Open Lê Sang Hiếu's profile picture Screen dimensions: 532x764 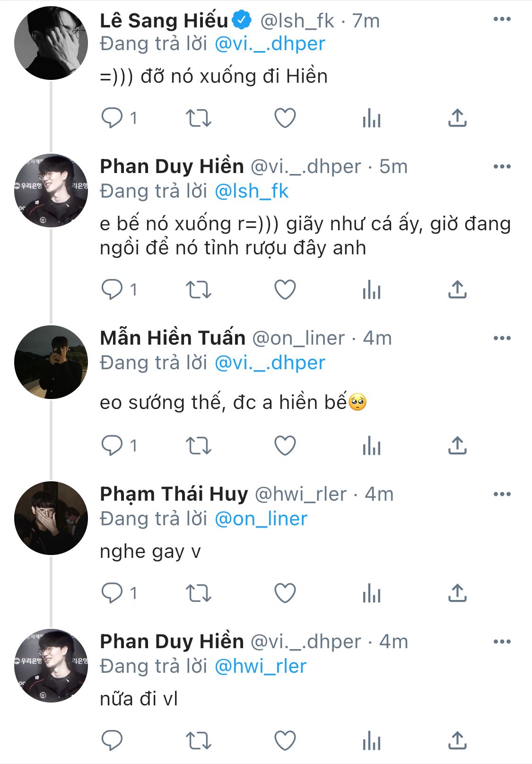[x=51, y=43]
